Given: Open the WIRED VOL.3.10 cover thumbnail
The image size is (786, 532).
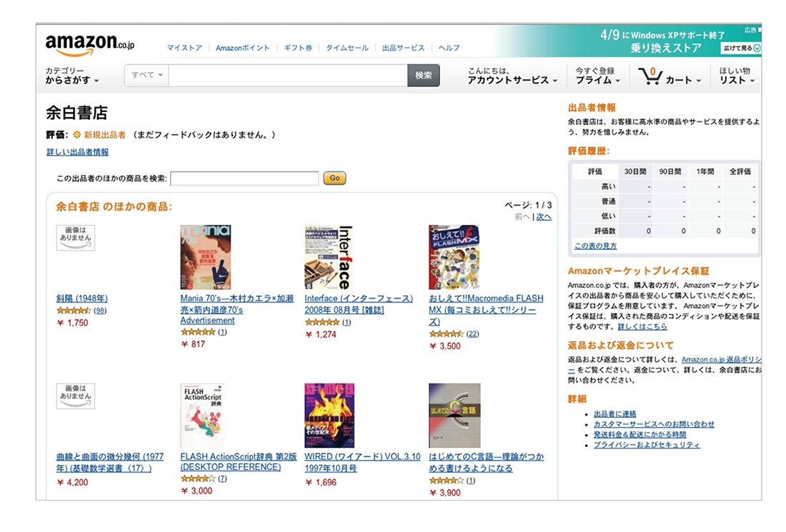Looking at the screenshot, I should (x=329, y=416).
